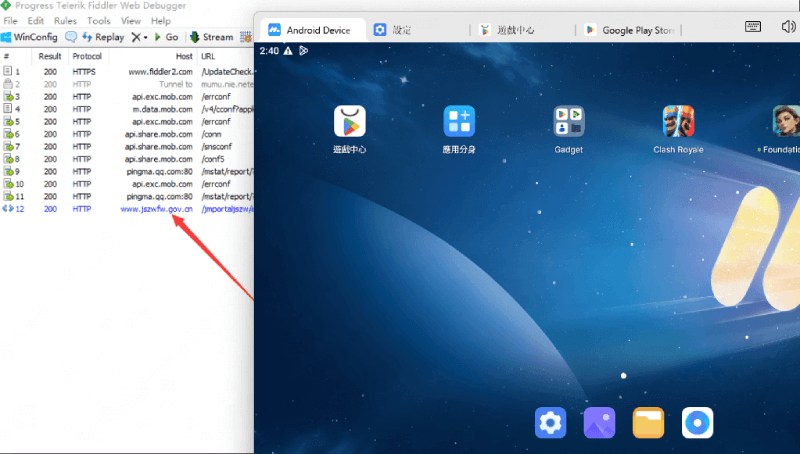Launch the Clash Royale app
The image size is (800, 454).
(678, 121)
